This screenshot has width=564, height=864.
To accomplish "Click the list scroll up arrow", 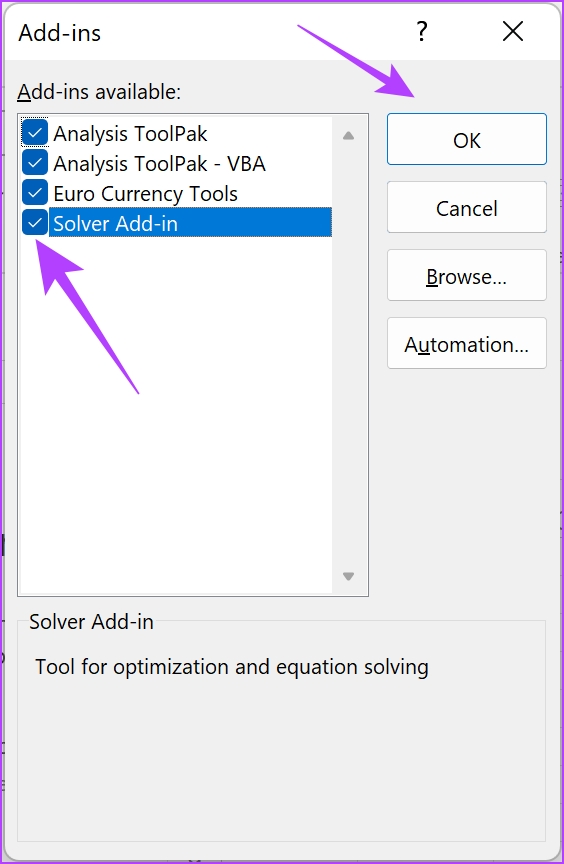I will pos(348,136).
